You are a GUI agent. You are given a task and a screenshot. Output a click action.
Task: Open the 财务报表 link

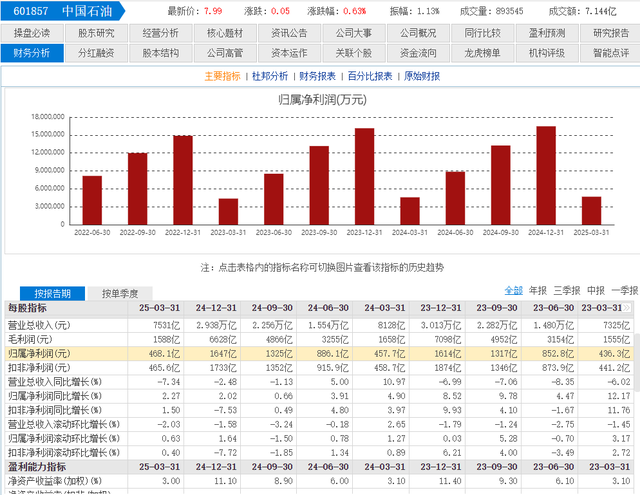click(x=317, y=76)
